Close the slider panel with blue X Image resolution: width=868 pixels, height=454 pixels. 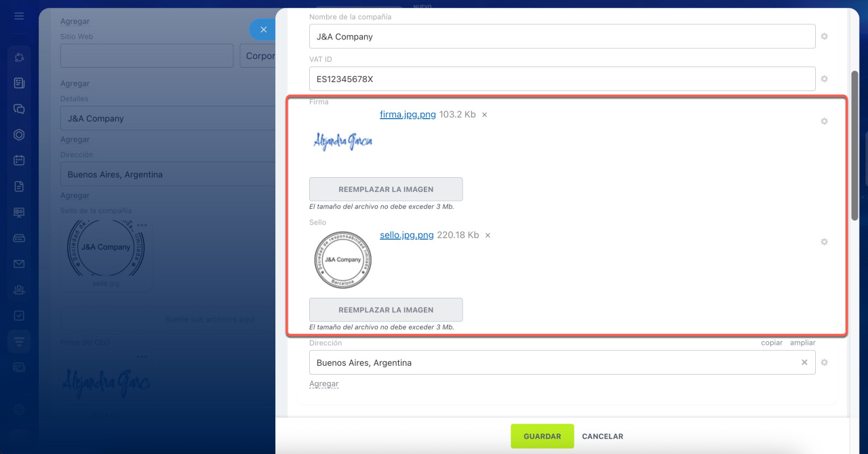click(263, 30)
